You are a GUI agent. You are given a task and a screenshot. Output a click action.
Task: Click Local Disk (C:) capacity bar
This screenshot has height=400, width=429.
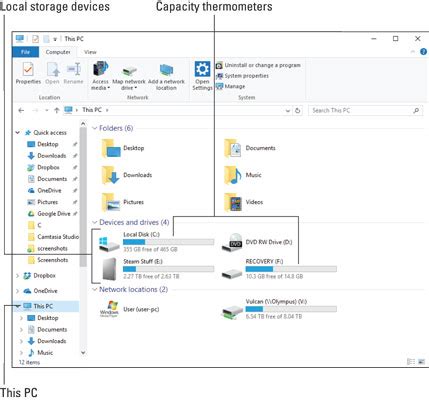point(168,242)
